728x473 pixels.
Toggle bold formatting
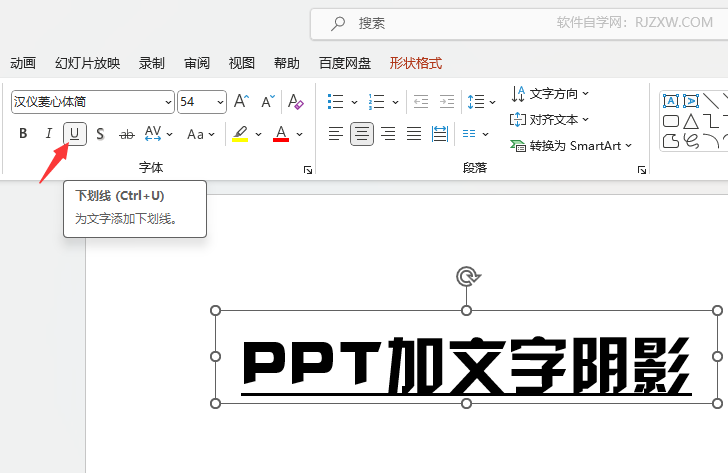(x=23, y=134)
